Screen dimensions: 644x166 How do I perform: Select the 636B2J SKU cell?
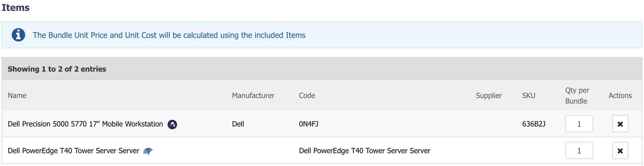pos(534,124)
